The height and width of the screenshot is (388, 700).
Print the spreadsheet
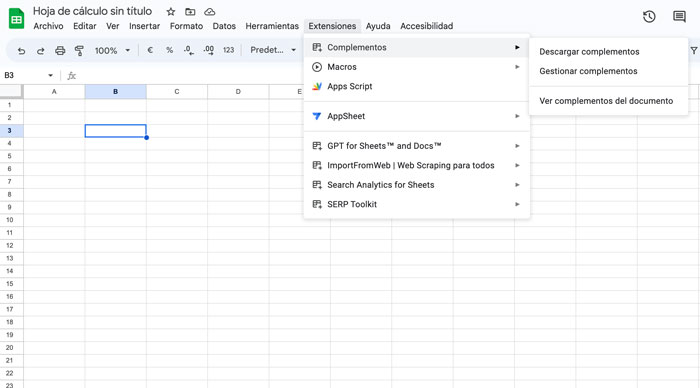[60, 50]
